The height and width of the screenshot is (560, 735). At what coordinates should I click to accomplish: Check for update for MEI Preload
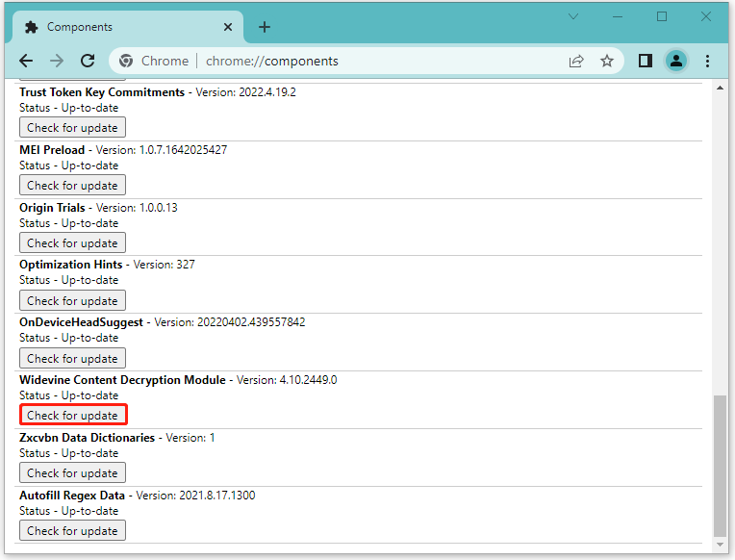coord(73,186)
